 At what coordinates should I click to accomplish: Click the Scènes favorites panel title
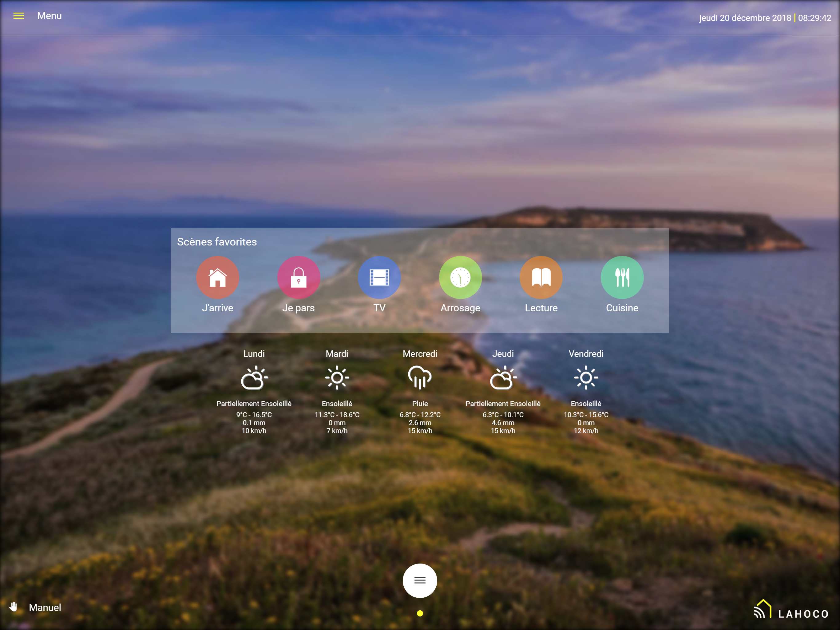click(x=217, y=242)
